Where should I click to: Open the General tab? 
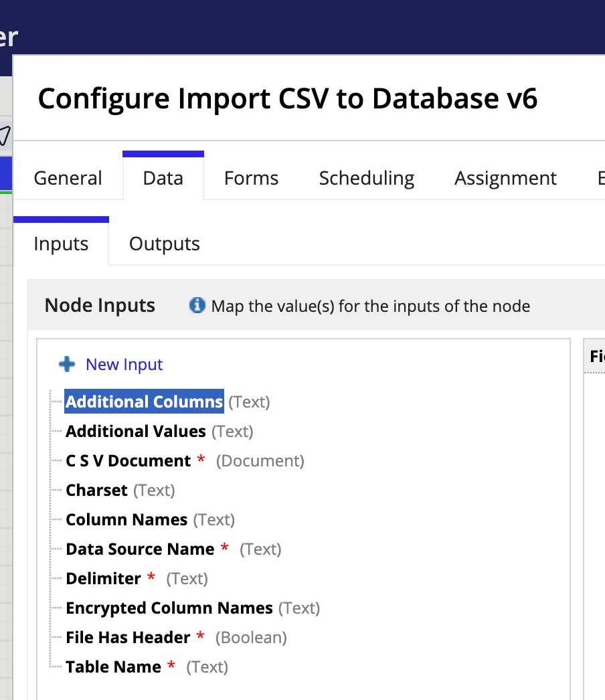pos(68,178)
